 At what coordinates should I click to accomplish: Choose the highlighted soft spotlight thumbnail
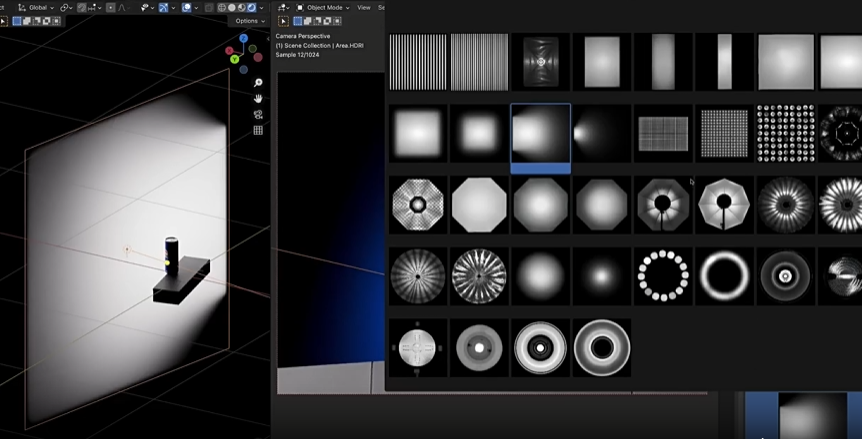(540, 133)
